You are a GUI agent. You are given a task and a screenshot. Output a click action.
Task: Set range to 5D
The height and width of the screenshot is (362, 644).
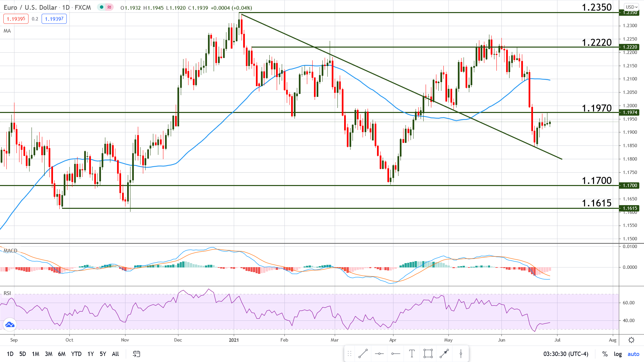click(x=22, y=354)
